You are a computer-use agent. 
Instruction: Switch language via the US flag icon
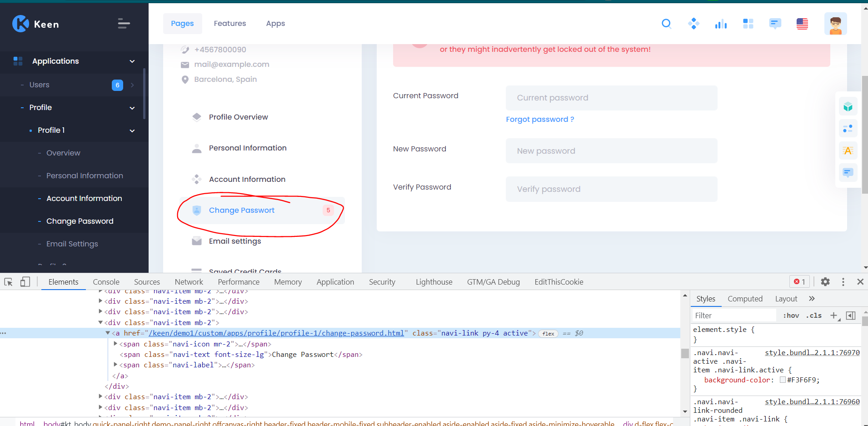802,23
